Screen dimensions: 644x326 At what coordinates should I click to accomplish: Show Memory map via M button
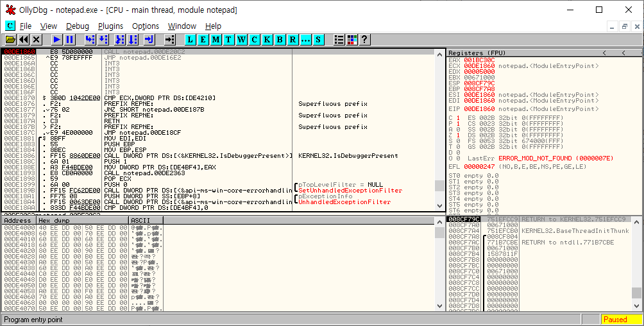tap(216, 39)
